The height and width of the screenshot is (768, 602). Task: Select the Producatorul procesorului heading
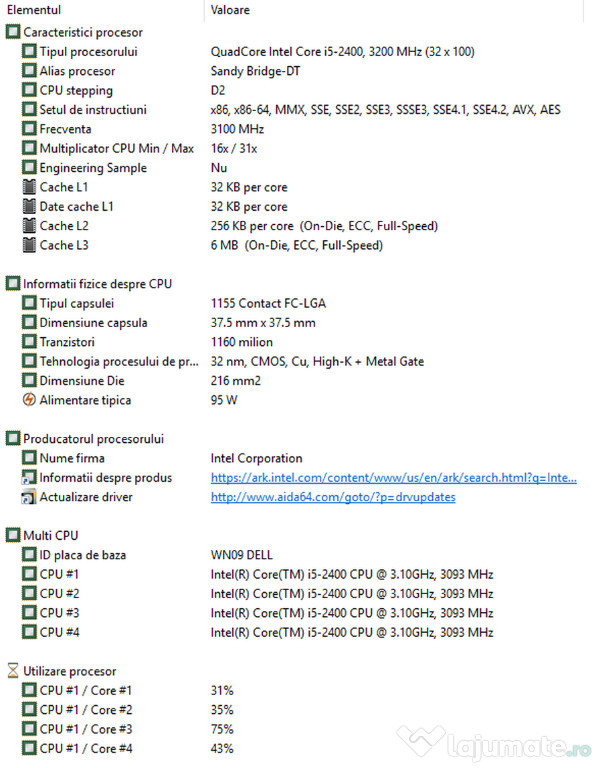point(94,439)
